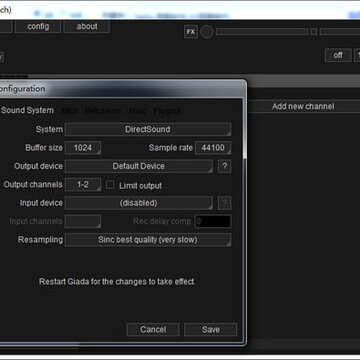Open the about menu
Image resolution: width=360 pixels, height=360 pixels.
(87, 26)
